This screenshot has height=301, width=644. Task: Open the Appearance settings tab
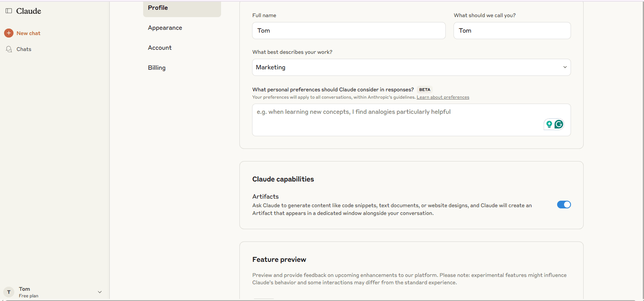coord(165,28)
